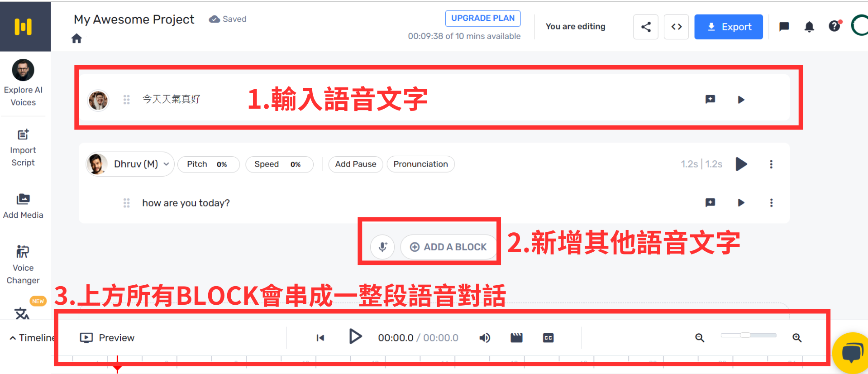Open the Pronunciation option
The image size is (868, 374).
[420, 164]
